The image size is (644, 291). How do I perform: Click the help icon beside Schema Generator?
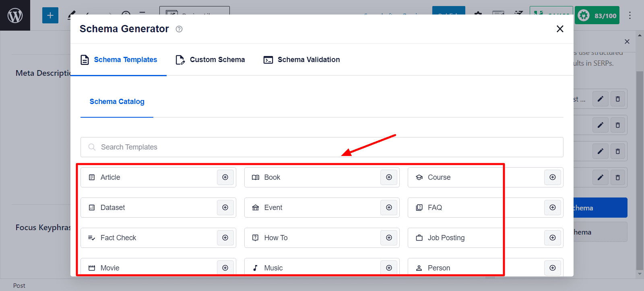pos(179,29)
